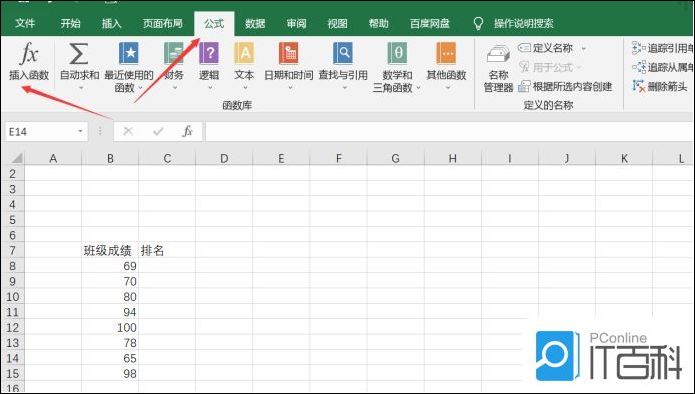The width and height of the screenshot is (695, 394).
Task: Select column B header
Action: pyautogui.click(x=110, y=158)
